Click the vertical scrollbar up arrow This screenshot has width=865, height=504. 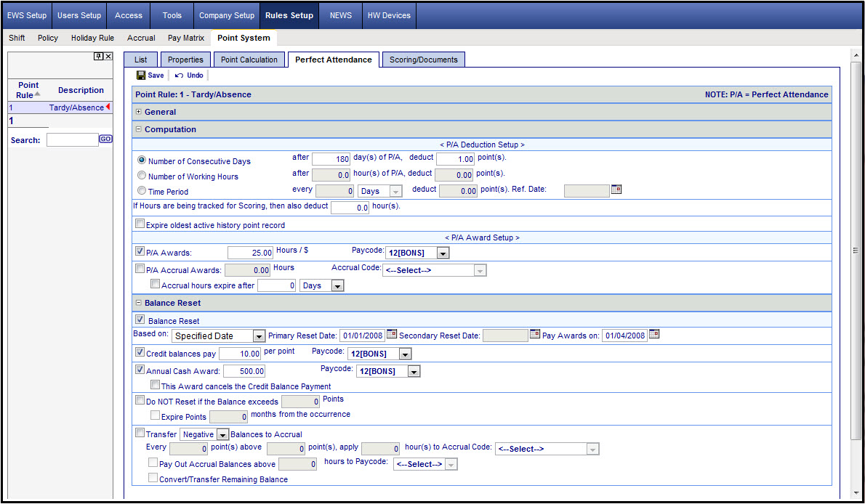point(856,55)
